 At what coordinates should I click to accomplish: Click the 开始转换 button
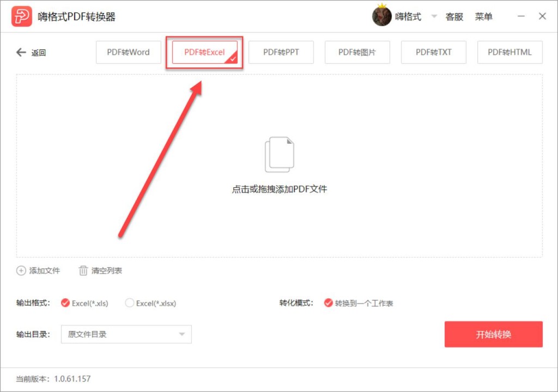pyautogui.click(x=494, y=334)
